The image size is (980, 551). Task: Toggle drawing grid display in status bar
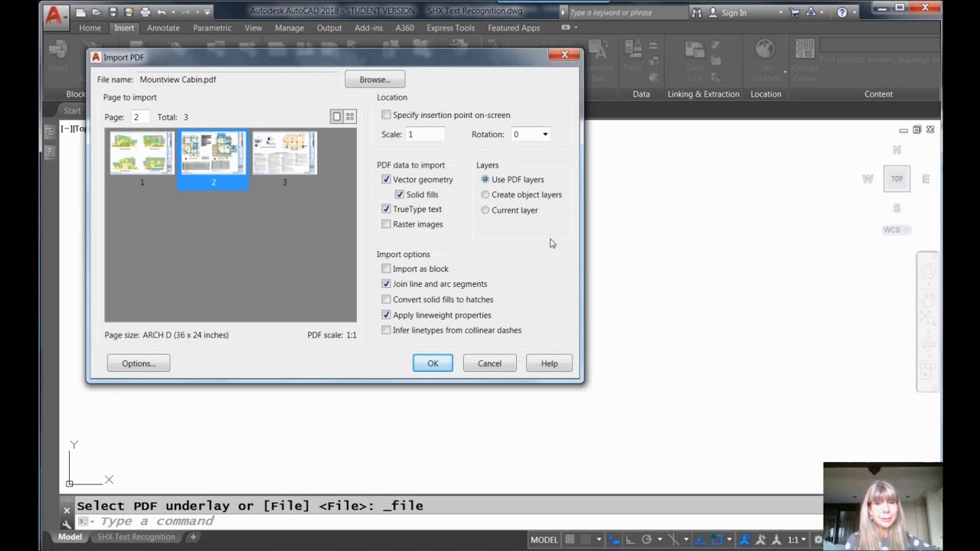570,540
